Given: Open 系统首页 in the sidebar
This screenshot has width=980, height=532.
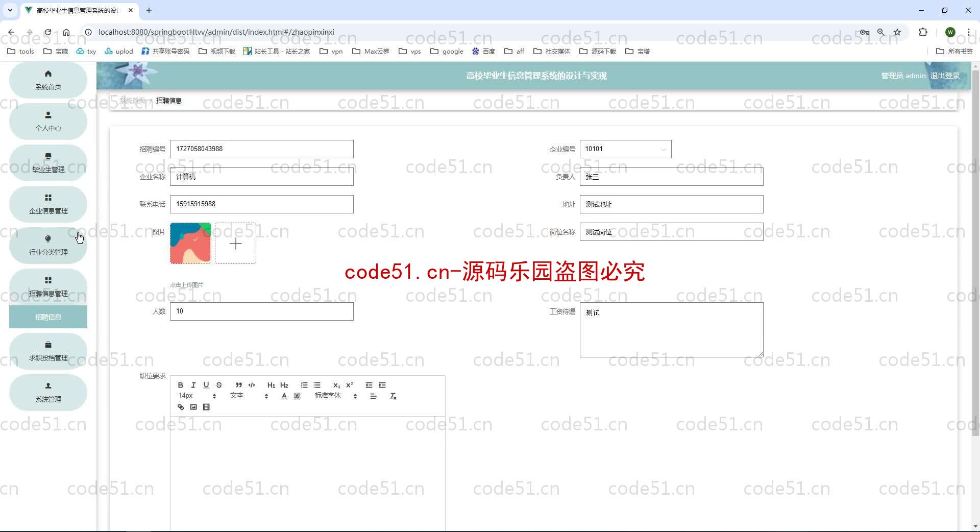Looking at the screenshot, I should (48, 80).
